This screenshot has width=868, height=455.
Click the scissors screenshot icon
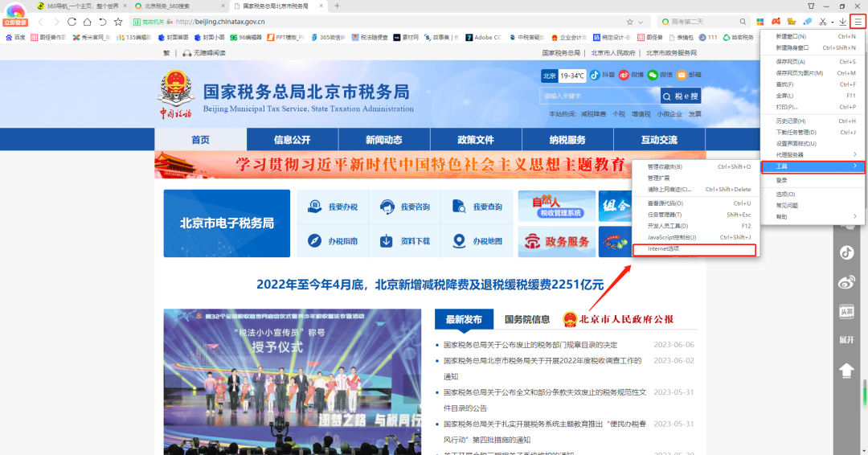tap(822, 22)
